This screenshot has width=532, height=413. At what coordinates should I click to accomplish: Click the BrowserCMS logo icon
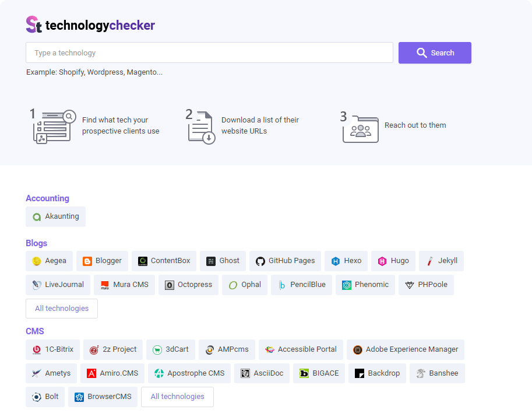79,397
